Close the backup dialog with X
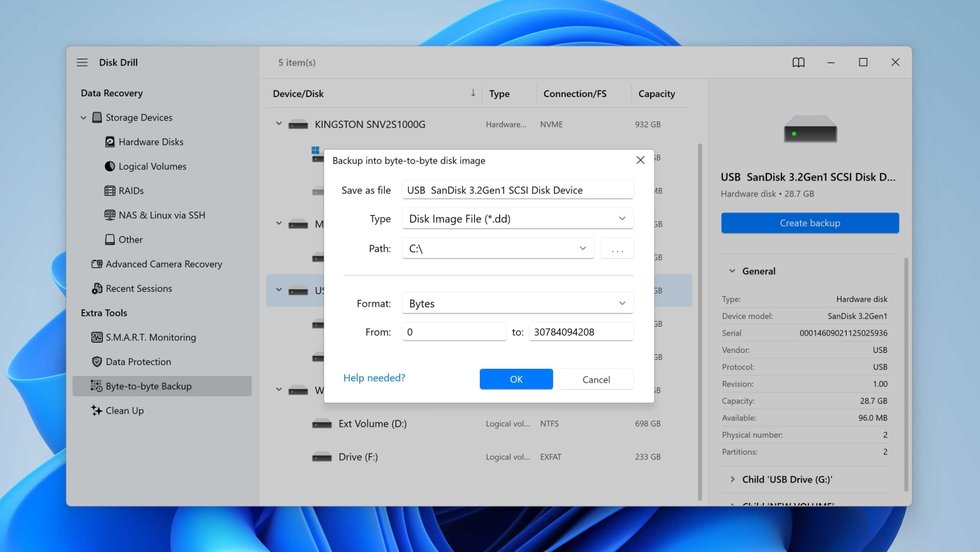 click(x=641, y=160)
